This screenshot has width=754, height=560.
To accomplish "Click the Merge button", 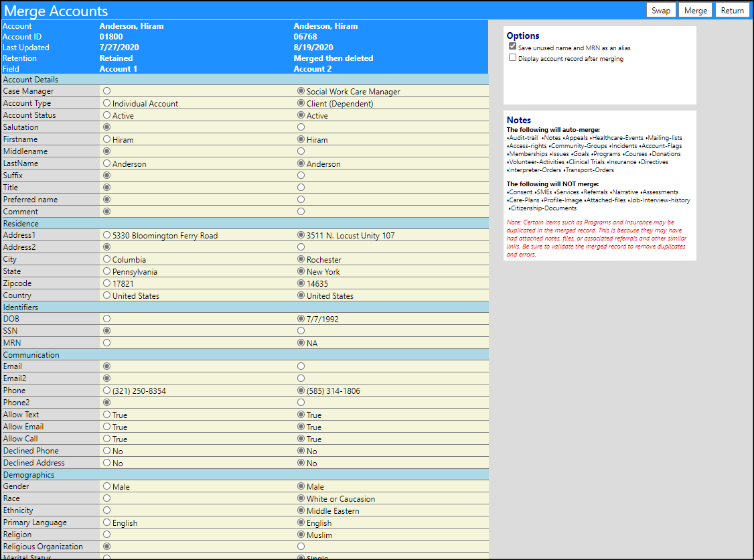I will coord(695,10).
